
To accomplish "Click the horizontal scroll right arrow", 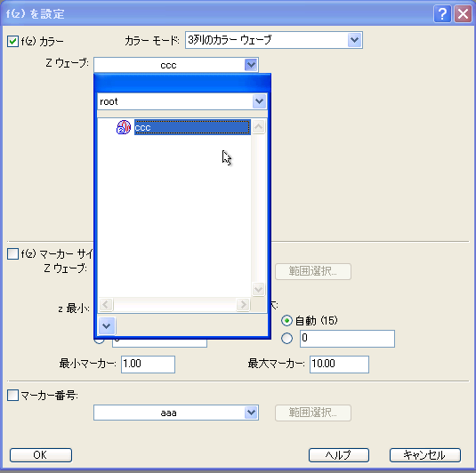I will pos(243,304).
